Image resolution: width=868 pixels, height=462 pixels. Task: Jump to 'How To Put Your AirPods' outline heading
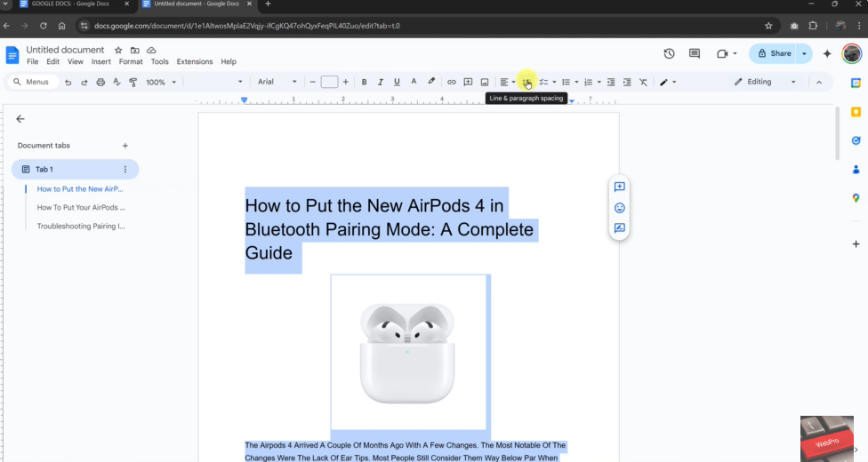coord(81,208)
